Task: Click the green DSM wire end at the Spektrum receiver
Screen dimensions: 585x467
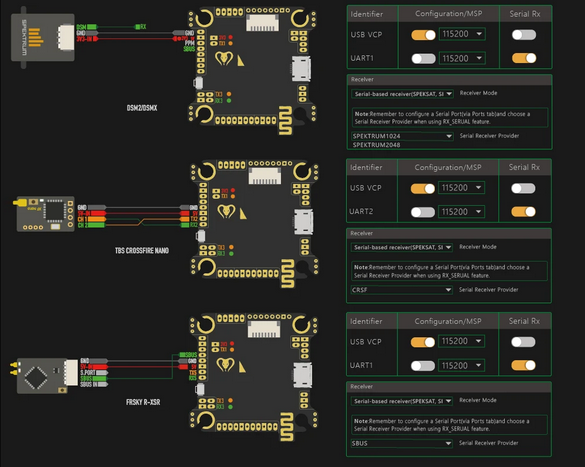Action: [x=87, y=27]
